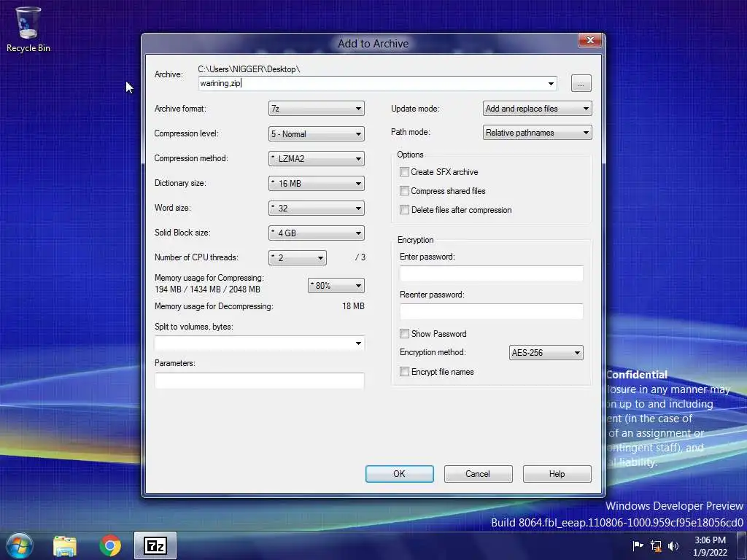The image size is (747, 560).
Task: Expand the Path mode dropdown
Action: 538,133
